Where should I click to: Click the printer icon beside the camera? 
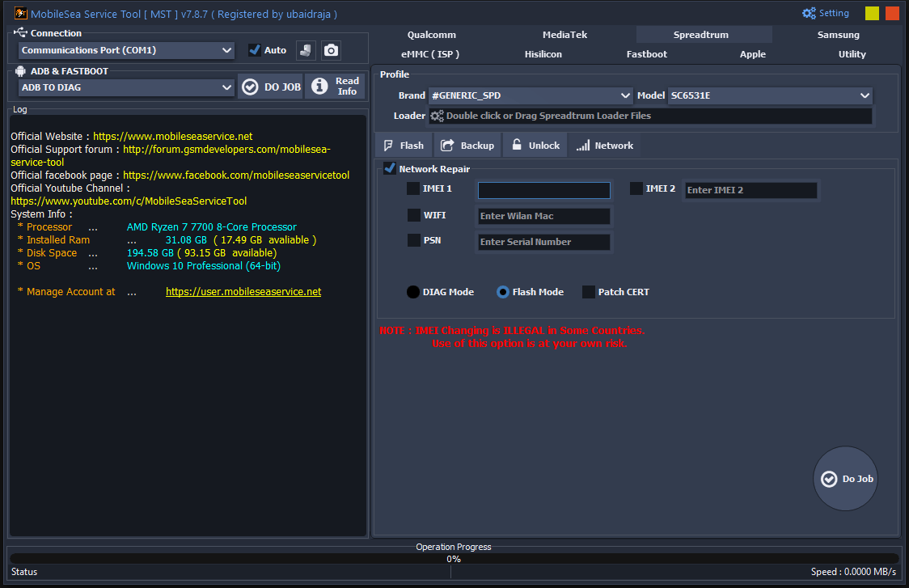306,50
